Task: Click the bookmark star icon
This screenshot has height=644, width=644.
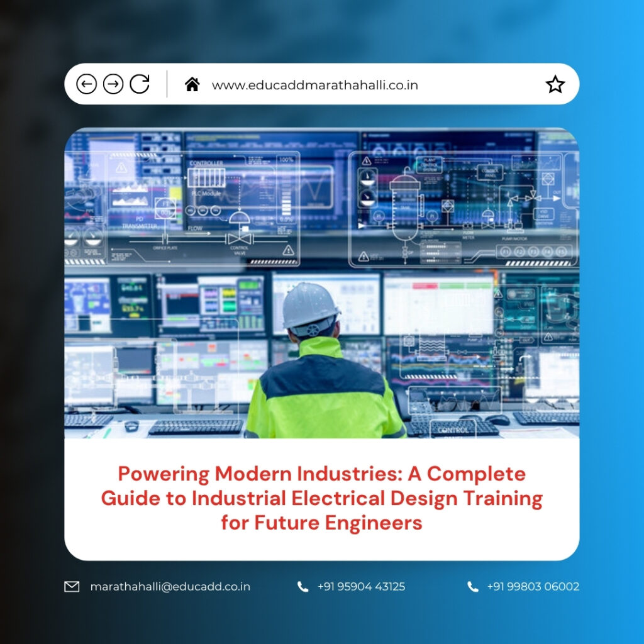Action: [555, 84]
